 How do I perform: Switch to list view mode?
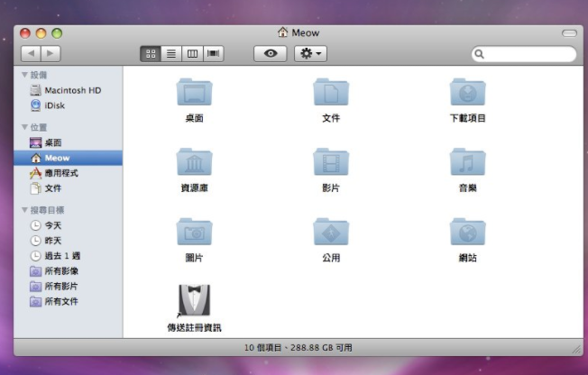coord(171,54)
